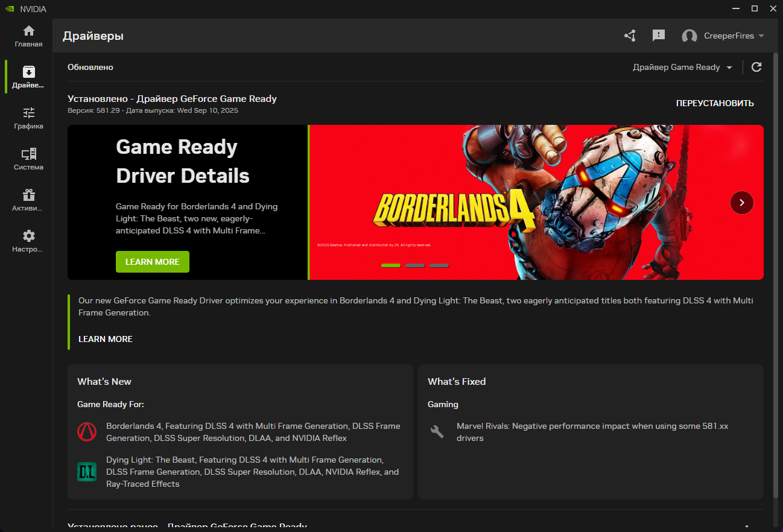Open the feedback exclamation icon
Viewport: 783px width, 532px height.
659,36
